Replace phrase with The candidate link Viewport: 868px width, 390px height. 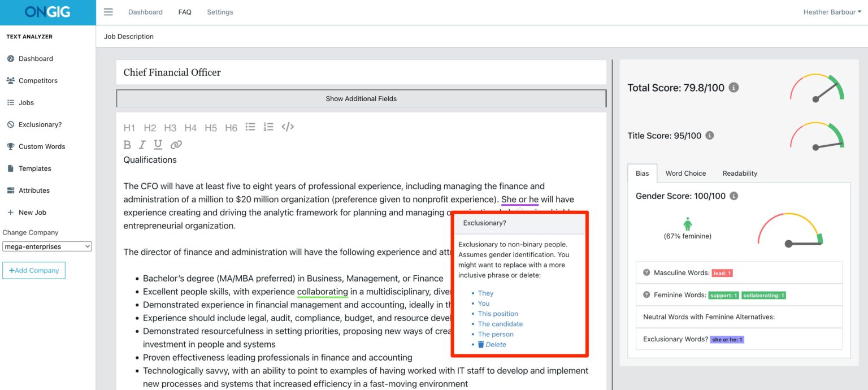coord(500,324)
